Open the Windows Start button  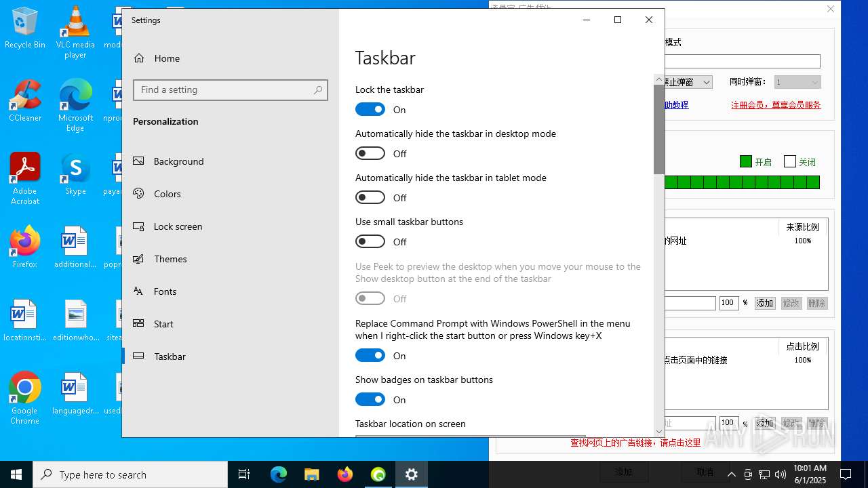(x=16, y=474)
